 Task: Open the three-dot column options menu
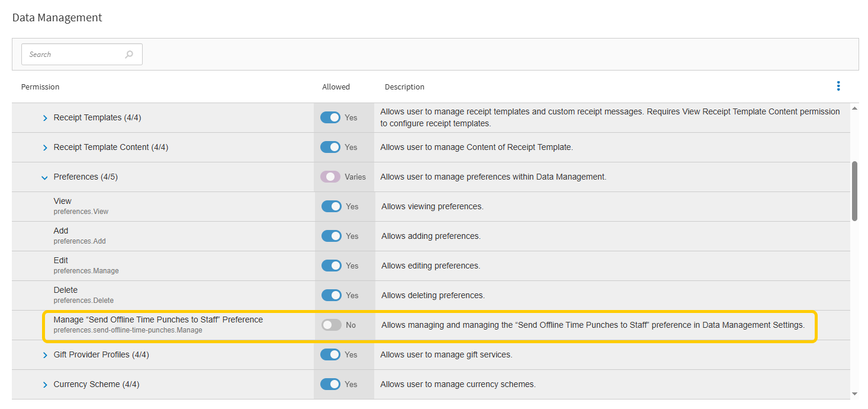(x=838, y=87)
